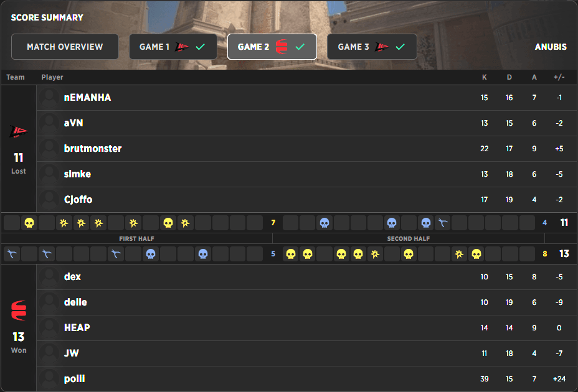Switch to the Game 3 tab
This screenshot has width=578, height=392.
(x=371, y=47)
